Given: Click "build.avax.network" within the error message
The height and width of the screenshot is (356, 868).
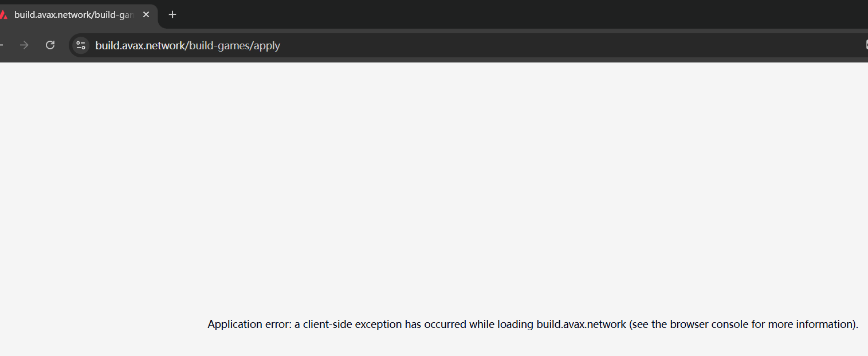Looking at the screenshot, I should coord(581,324).
